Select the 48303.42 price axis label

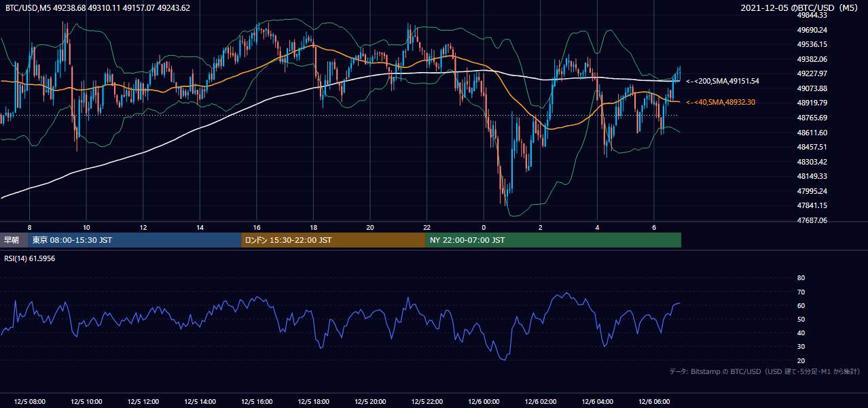(811, 162)
